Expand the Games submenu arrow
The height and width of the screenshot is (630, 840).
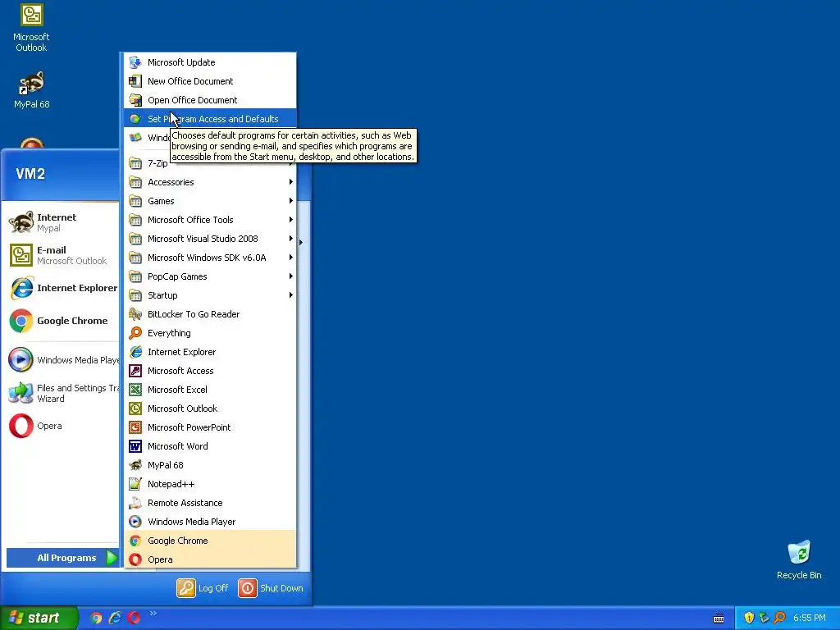coord(291,201)
